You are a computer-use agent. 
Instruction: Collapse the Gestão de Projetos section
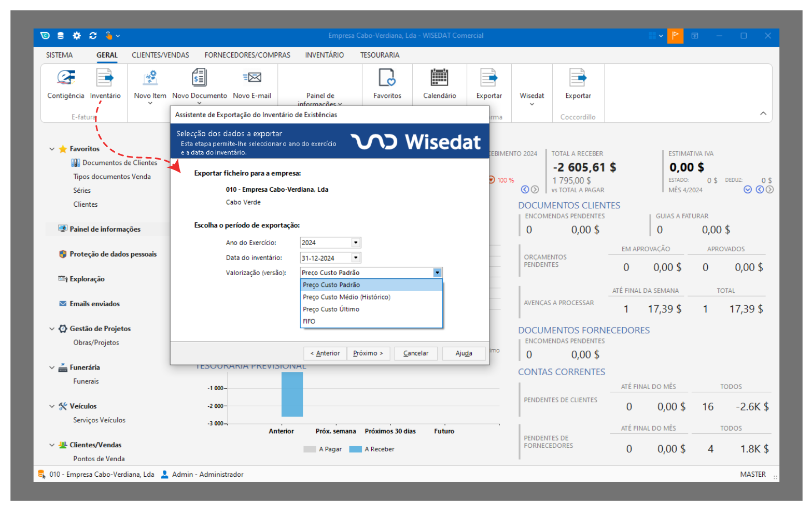pos(52,329)
